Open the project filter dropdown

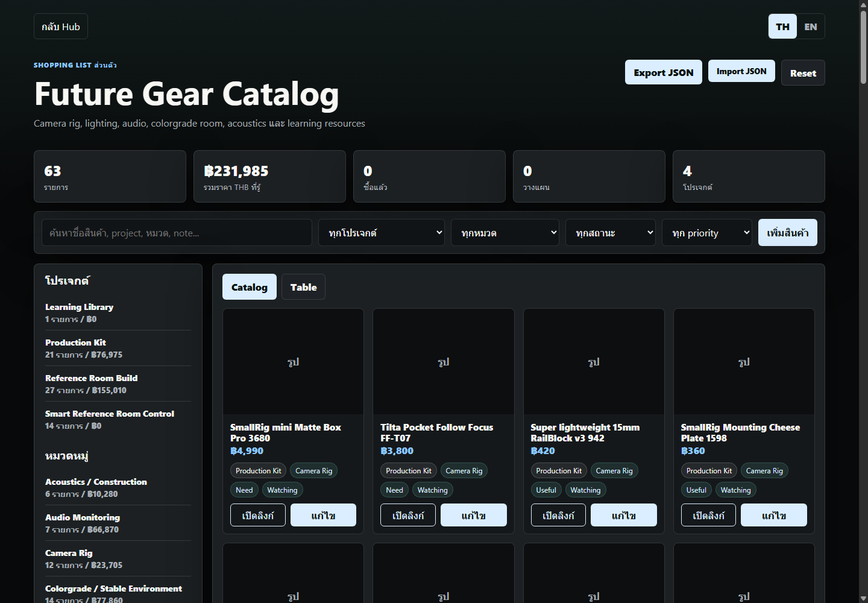point(382,233)
